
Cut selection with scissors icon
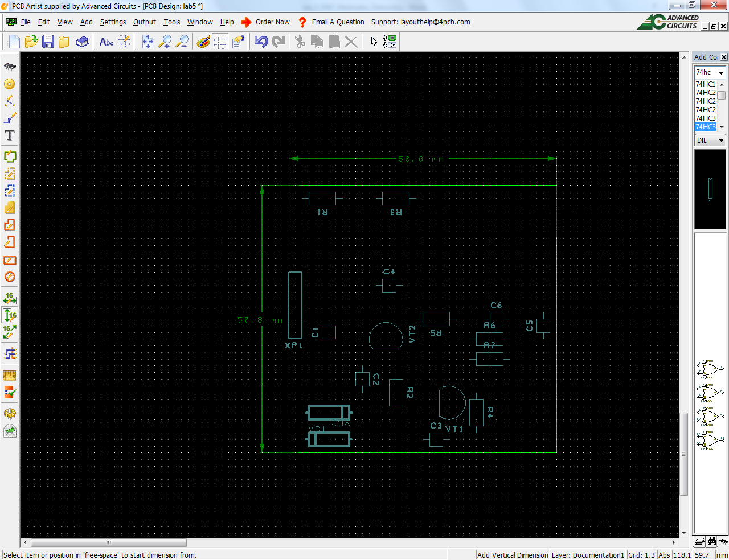(300, 42)
